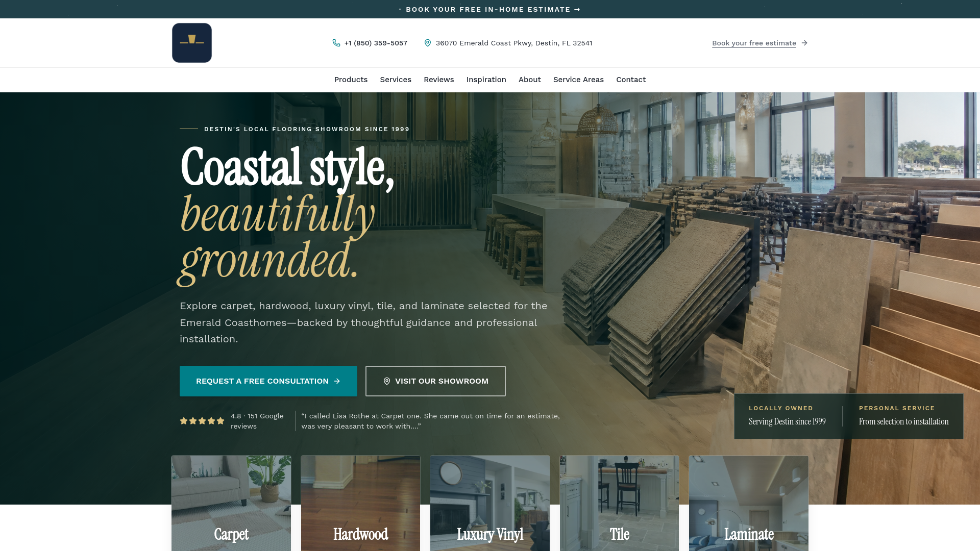Image resolution: width=980 pixels, height=551 pixels.
Task: Click Serving Destin since 1999 text
Action: coord(787,421)
